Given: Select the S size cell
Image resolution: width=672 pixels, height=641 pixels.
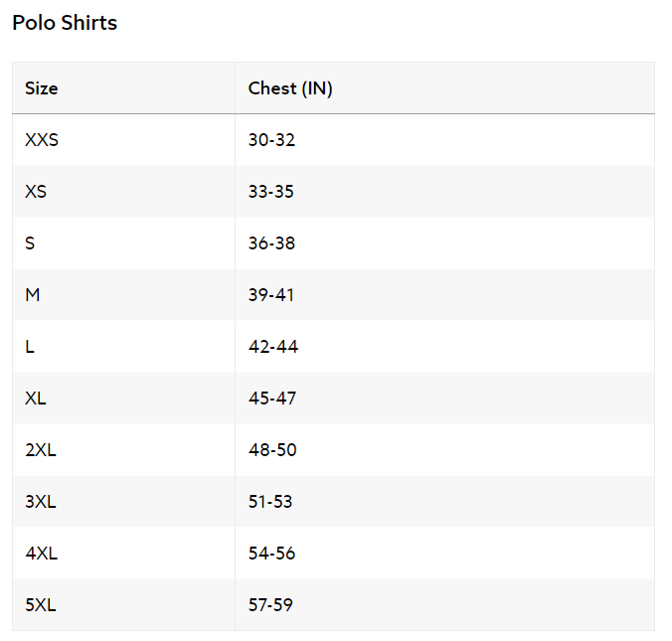Looking at the screenshot, I should coord(31,243).
